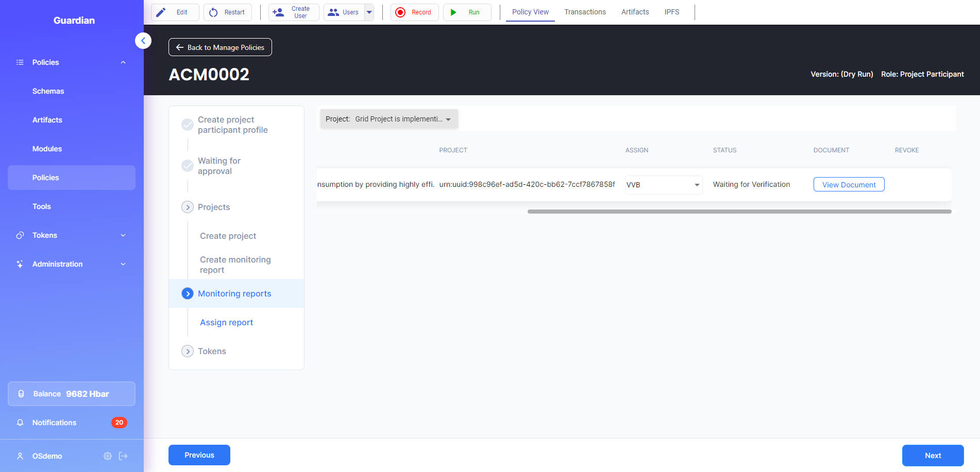Open the VVB assign dropdown
This screenshot has width=980, height=472.
(664, 185)
